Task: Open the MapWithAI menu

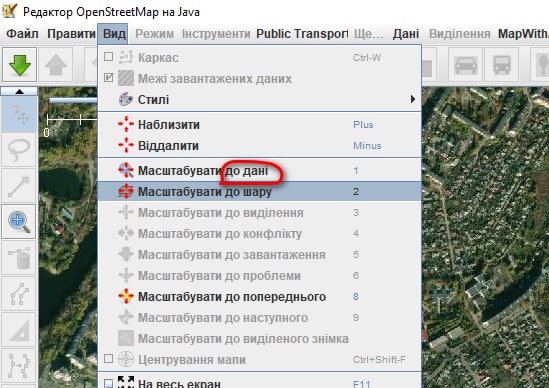Action: point(523,34)
